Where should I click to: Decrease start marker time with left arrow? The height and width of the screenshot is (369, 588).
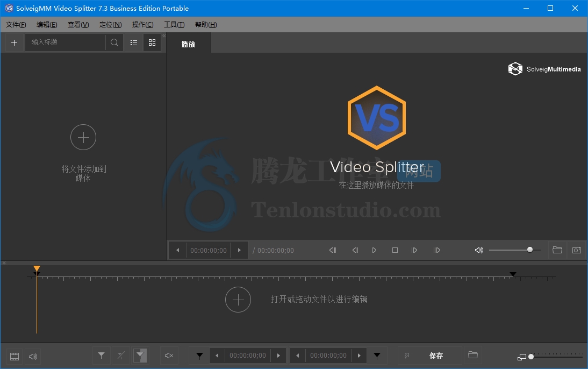217,356
